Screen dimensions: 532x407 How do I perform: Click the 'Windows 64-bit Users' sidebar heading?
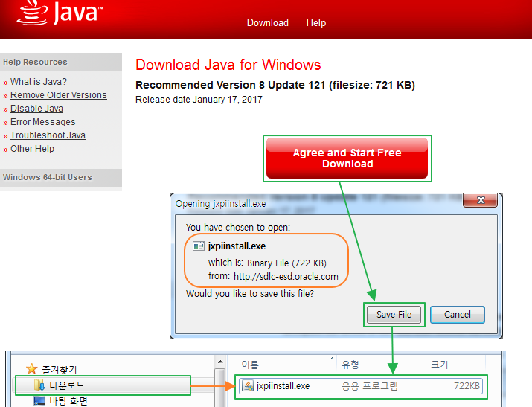[x=48, y=177]
